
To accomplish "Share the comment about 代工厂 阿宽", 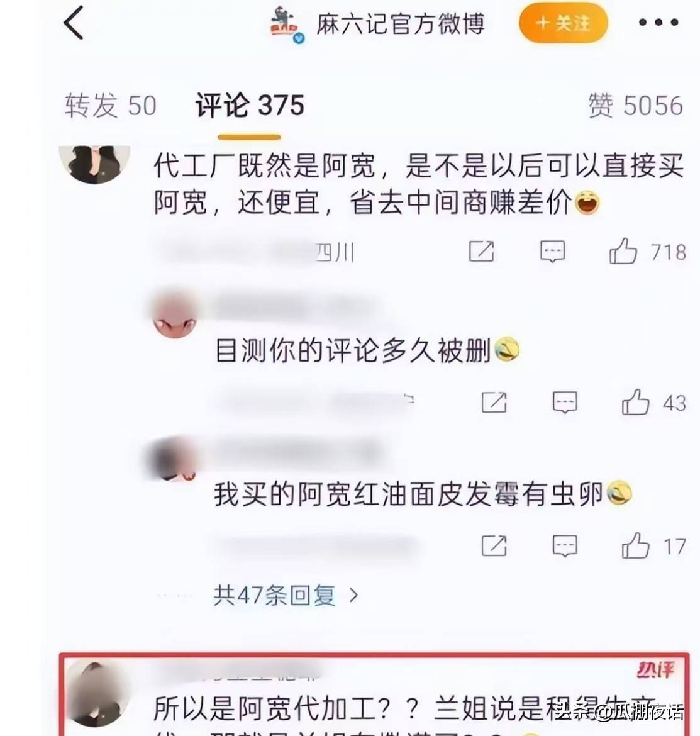I will pyautogui.click(x=481, y=251).
